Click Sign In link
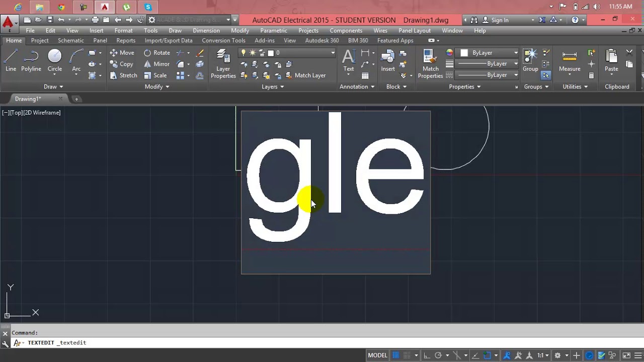 pyautogui.click(x=500, y=20)
